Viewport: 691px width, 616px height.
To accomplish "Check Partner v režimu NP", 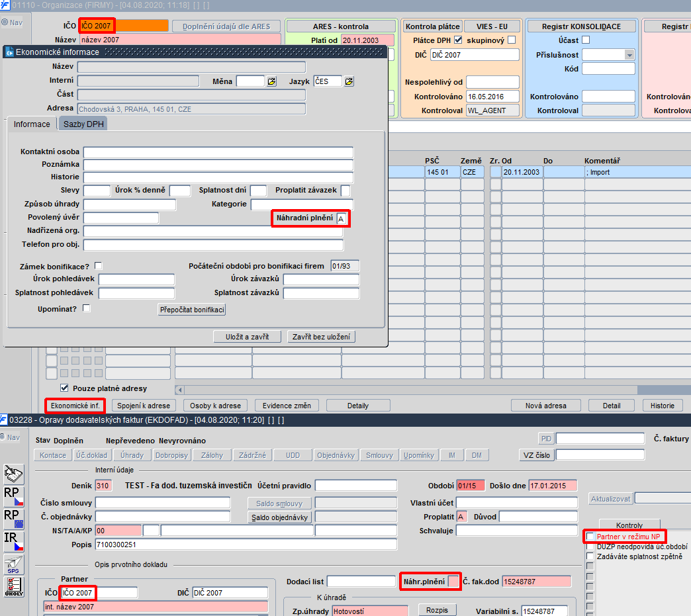I will coord(590,536).
